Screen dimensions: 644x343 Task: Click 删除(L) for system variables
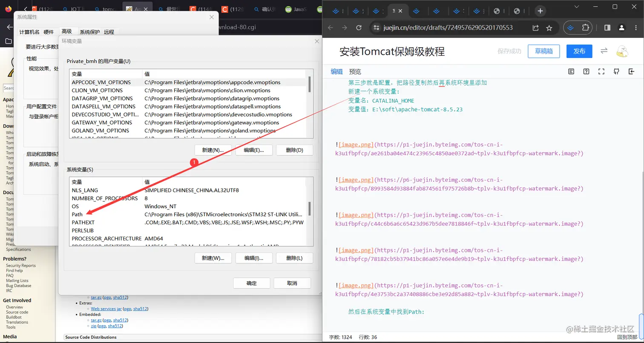click(294, 258)
